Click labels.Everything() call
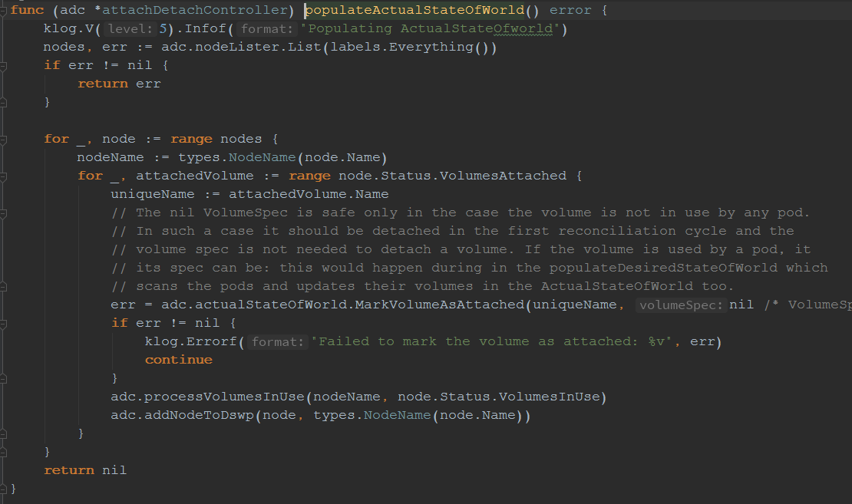Image resolution: width=852 pixels, height=504 pixels. [x=409, y=48]
